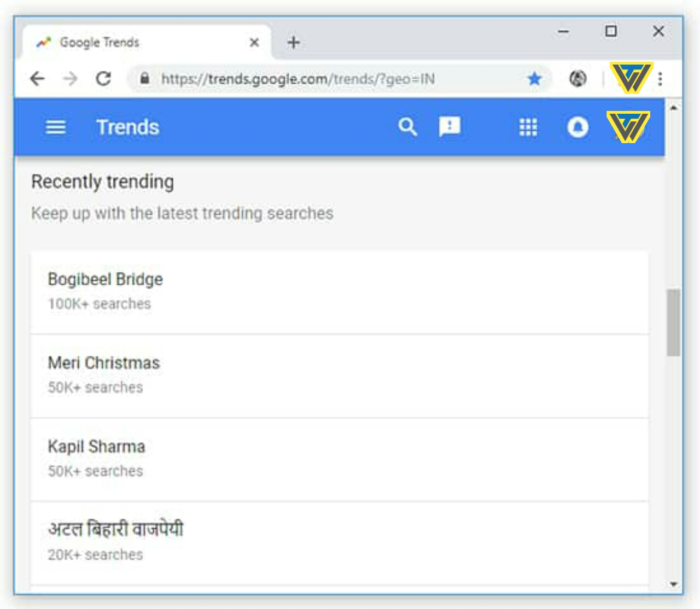Open the Bogibeel Bridge trending search
Viewport: 700px width, 609px height.
(106, 279)
